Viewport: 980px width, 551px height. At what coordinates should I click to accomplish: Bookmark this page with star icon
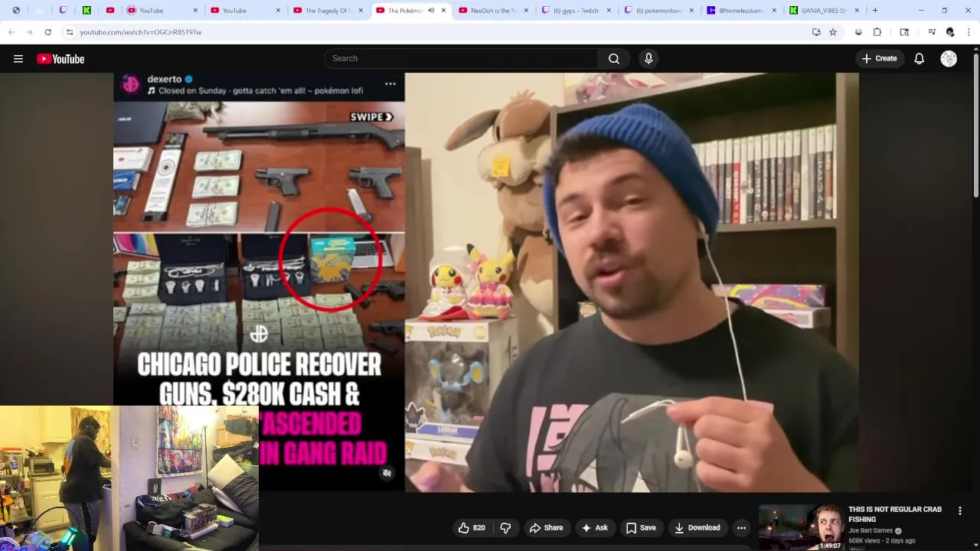click(x=833, y=32)
